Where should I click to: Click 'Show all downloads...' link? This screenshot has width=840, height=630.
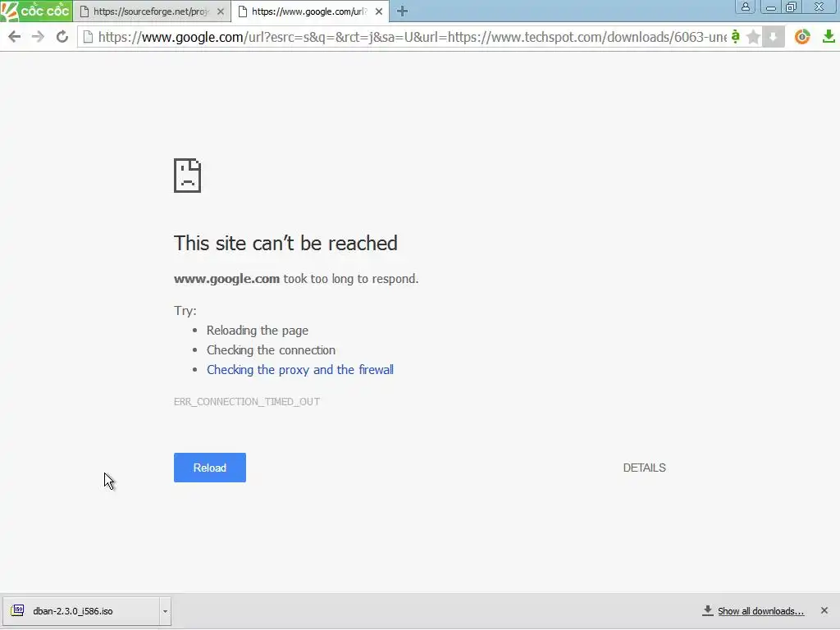[x=760, y=610]
